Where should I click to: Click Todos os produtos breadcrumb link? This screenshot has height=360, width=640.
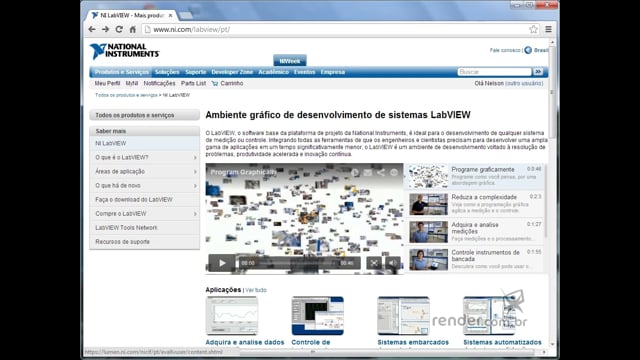pyautogui.click(x=126, y=95)
